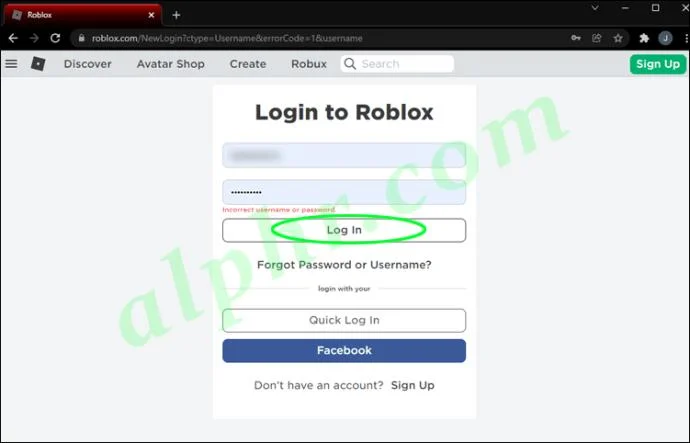The height and width of the screenshot is (443, 690).
Task: Open the Chrome profile avatar
Action: 665,38
